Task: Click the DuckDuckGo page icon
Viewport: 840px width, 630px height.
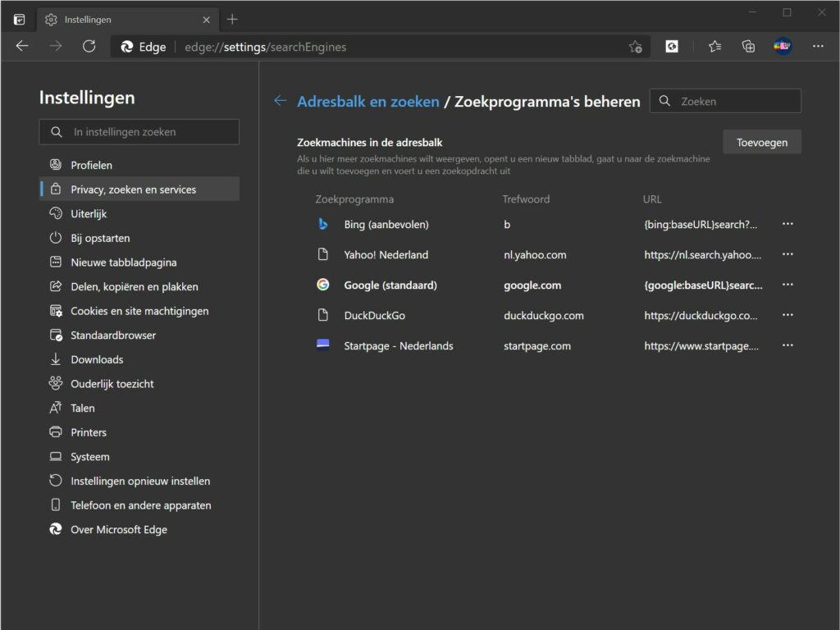Action: 323,315
